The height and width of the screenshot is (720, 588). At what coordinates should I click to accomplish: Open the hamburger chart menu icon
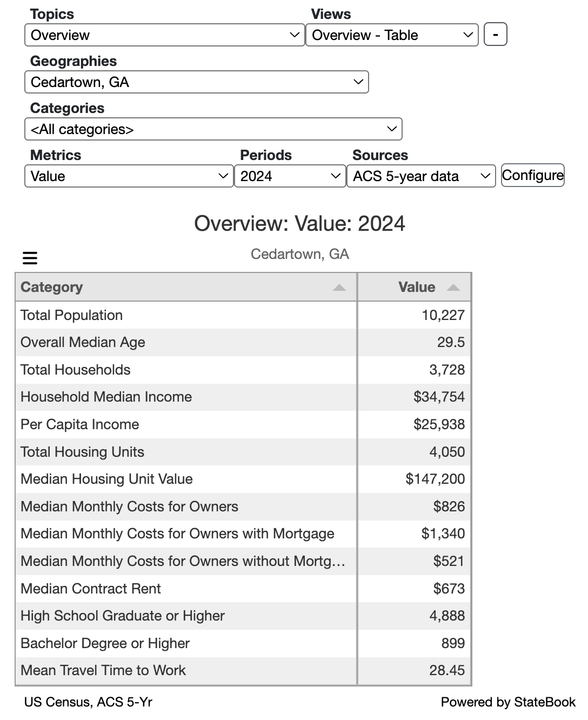(30, 258)
